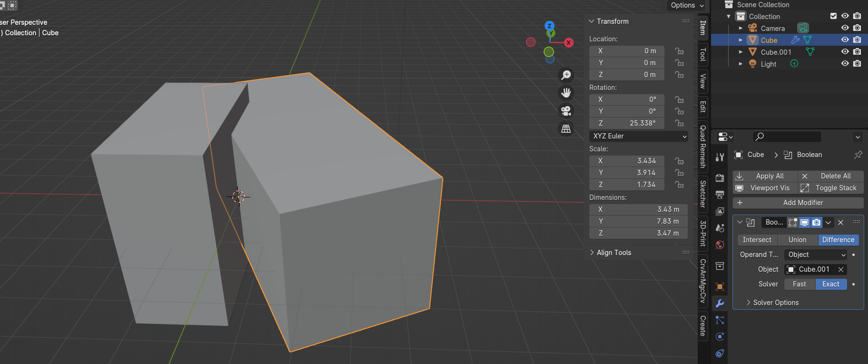Switch to the Item sidebar tab
This screenshot has width=868, height=364.
pyautogui.click(x=703, y=28)
